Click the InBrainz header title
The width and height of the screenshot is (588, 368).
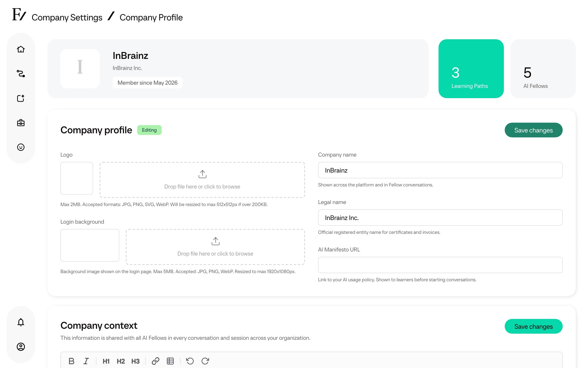130,55
